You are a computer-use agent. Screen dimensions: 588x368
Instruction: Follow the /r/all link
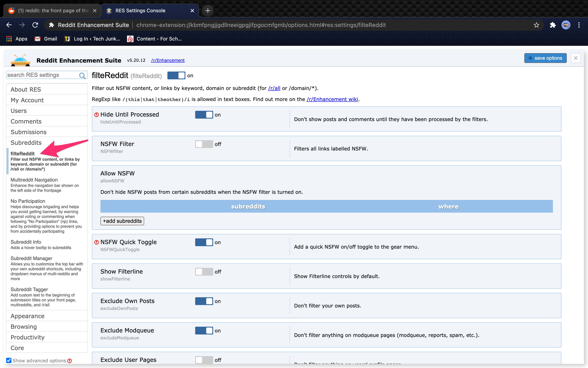point(274,88)
